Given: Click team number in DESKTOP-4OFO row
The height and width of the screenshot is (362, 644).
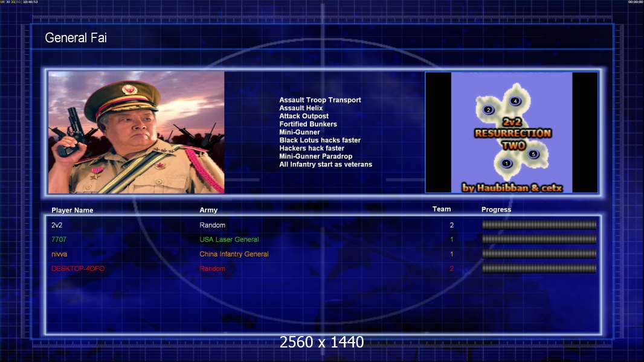Looking at the screenshot, I should point(451,268).
